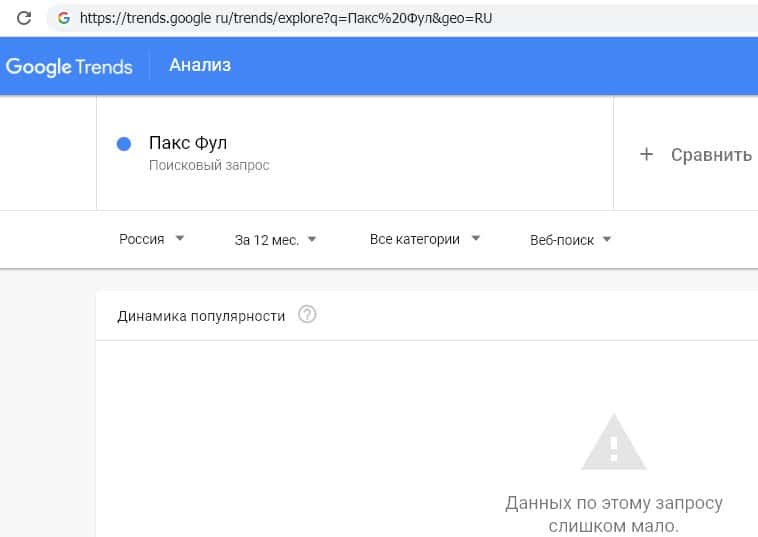The height and width of the screenshot is (537, 758).
Task: Click the Google Trends logo
Action: (x=69, y=66)
